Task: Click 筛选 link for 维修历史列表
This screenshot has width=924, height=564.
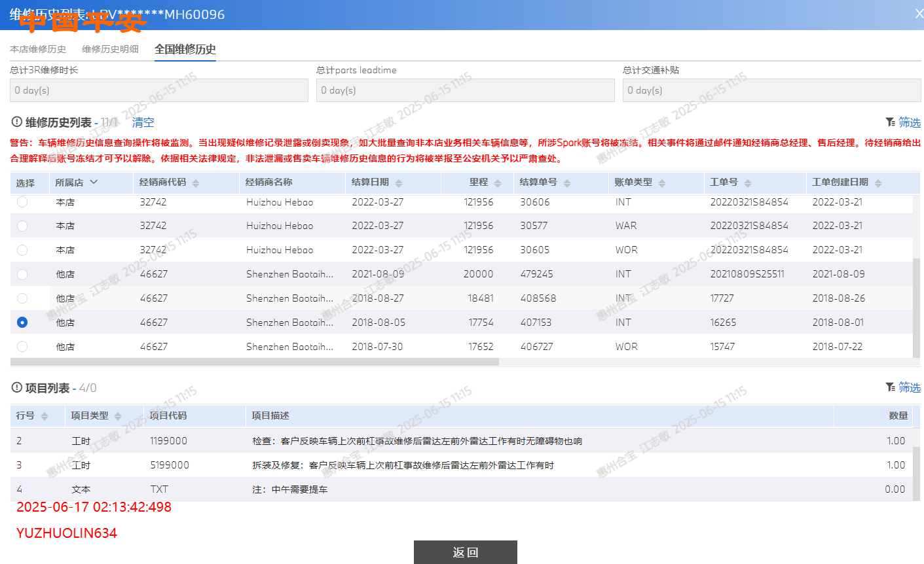Action: (x=910, y=122)
